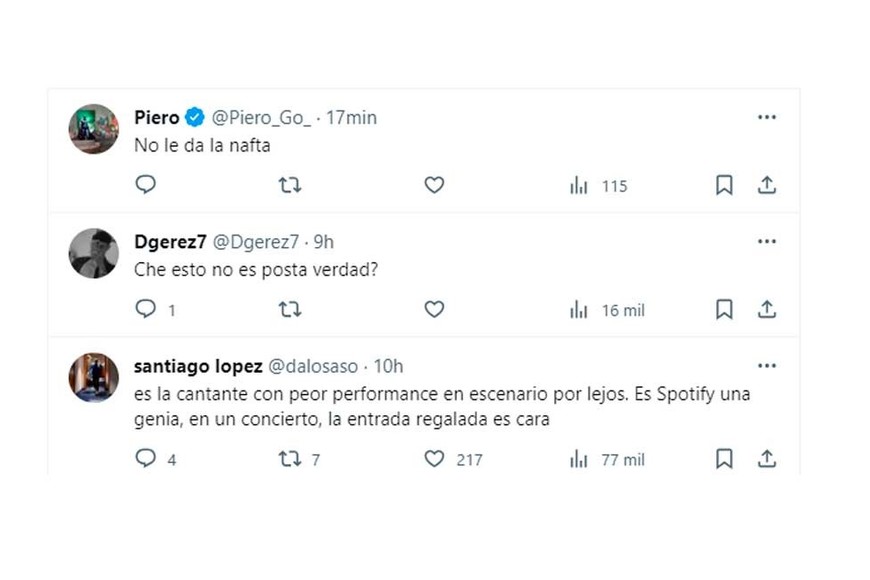Open the @dalosaso profile handle
The width and height of the screenshot is (870, 580).
click(314, 367)
